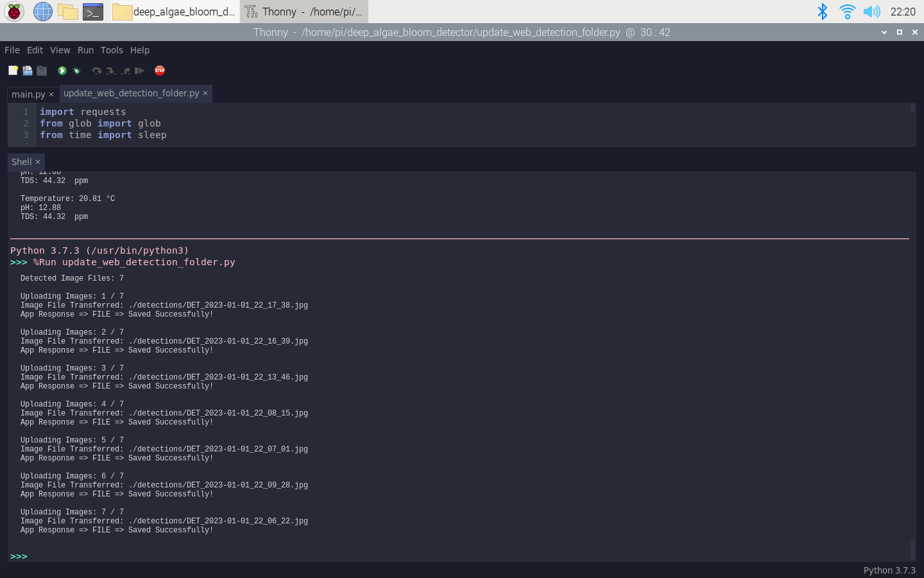Open the Bluetooth tray icon
This screenshot has height=578, width=924.
click(x=823, y=11)
